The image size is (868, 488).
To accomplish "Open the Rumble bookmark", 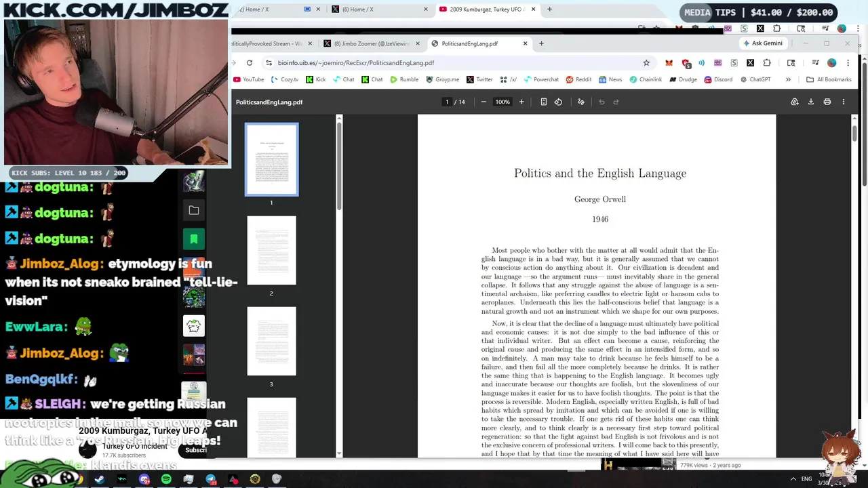I will point(403,79).
